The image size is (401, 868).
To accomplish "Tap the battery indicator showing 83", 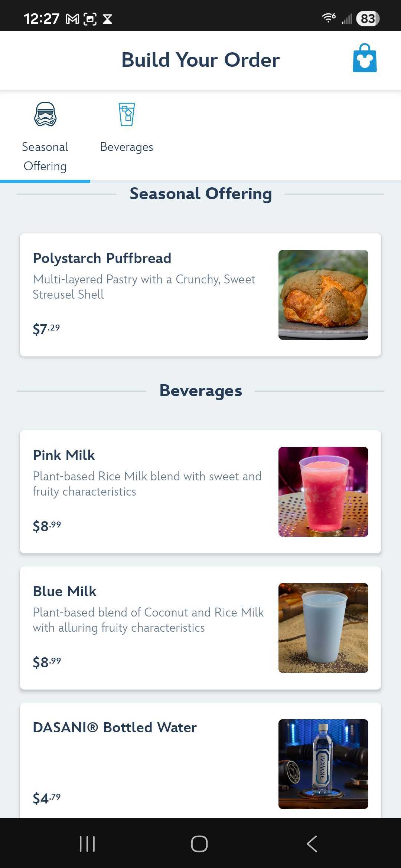I will click(x=367, y=19).
